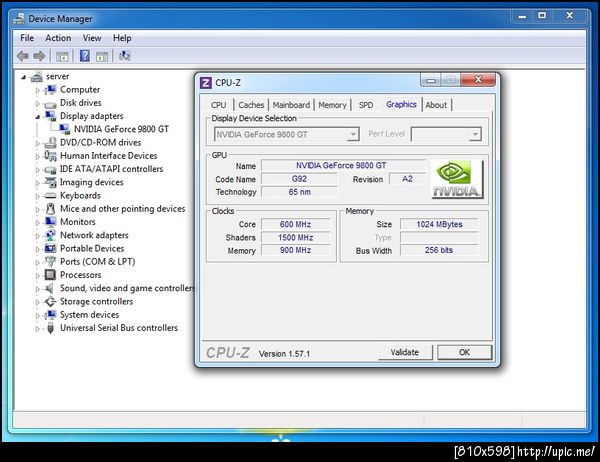Click the OK button in CPU-Z

(464, 353)
